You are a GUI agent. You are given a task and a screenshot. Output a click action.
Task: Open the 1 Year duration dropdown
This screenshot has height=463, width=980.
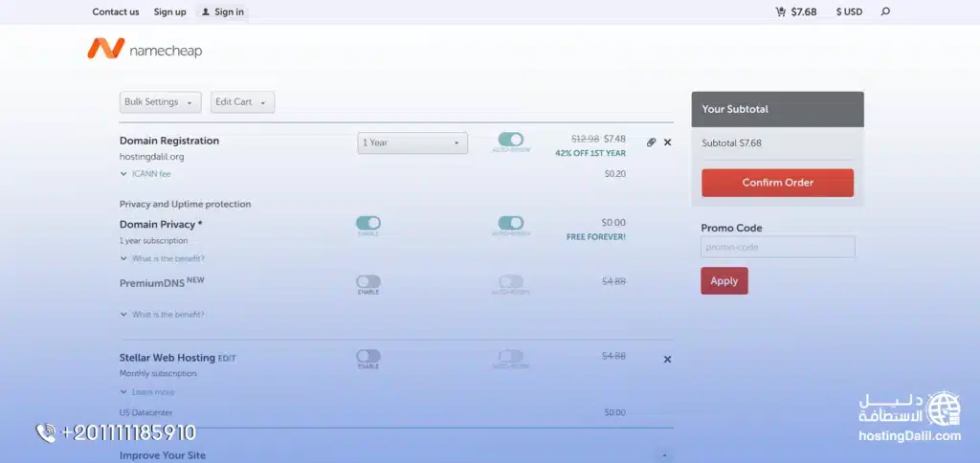[x=412, y=143]
